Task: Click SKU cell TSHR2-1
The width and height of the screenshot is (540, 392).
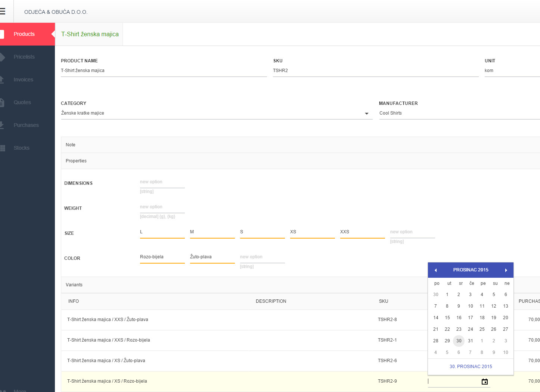Action: [387, 340]
